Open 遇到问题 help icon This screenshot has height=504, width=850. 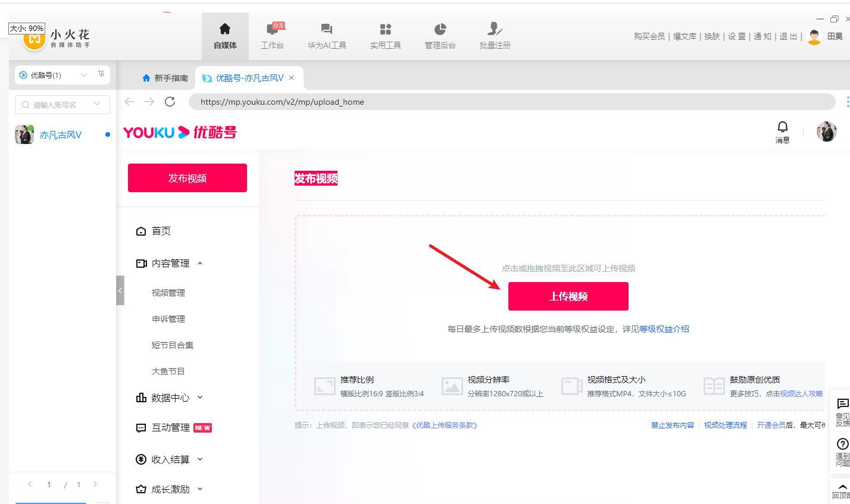point(842,452)
